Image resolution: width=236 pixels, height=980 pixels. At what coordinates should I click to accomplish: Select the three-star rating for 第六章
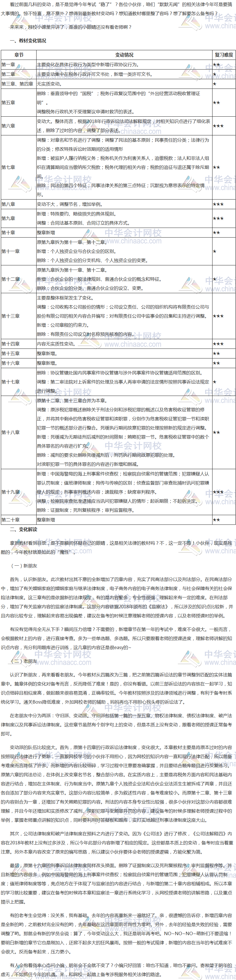click(218, 126)
